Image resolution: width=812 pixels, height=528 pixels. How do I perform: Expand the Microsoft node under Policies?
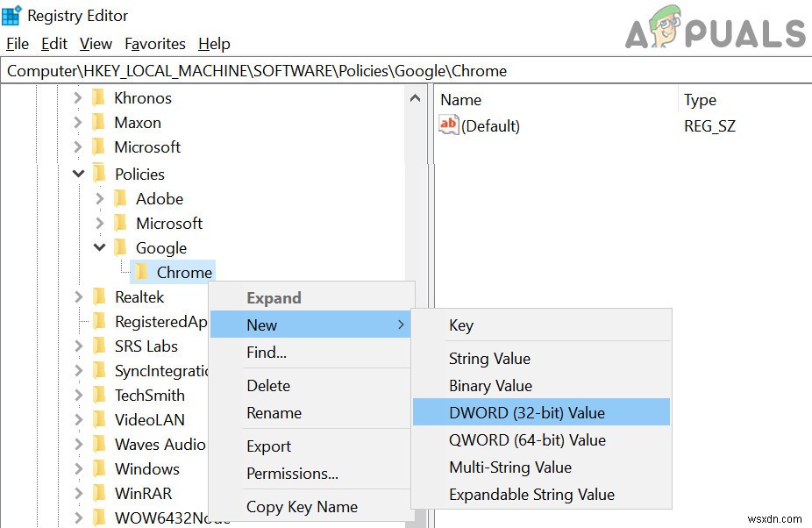[99, 223]
